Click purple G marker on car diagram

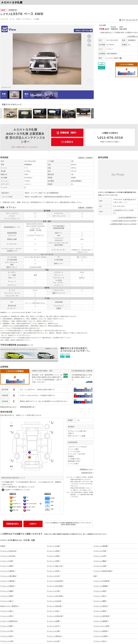click(x=29, y=452)
